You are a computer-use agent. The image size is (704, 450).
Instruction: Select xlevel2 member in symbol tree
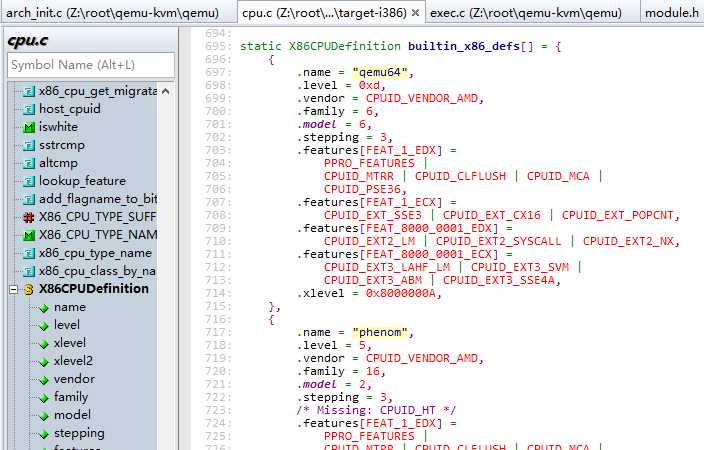73,361
